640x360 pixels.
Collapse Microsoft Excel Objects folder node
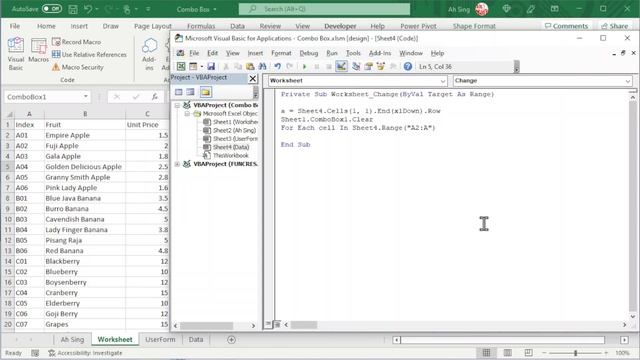tap(187, 113)
